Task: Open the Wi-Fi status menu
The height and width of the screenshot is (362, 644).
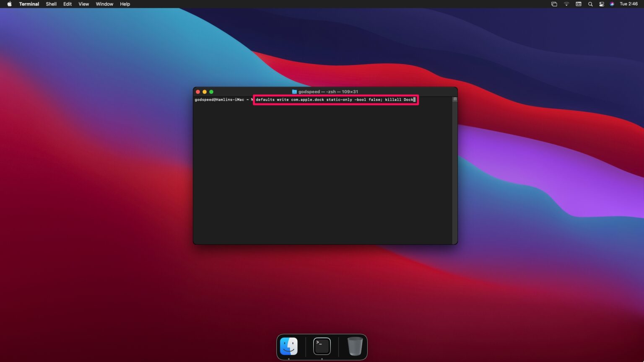Action: point(566,4)
